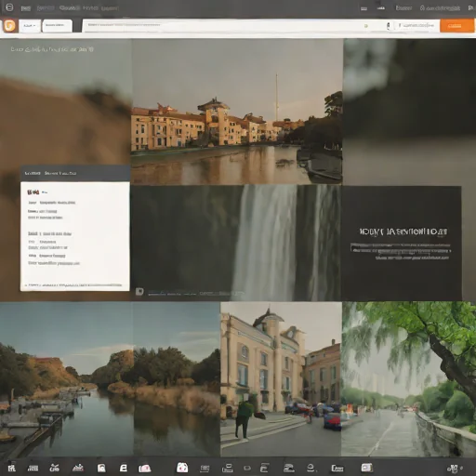The height and width of the screenshot is (476, 476).
Task: Click the link at the bottom of the white info panel
Action: (x=75, y=284)
